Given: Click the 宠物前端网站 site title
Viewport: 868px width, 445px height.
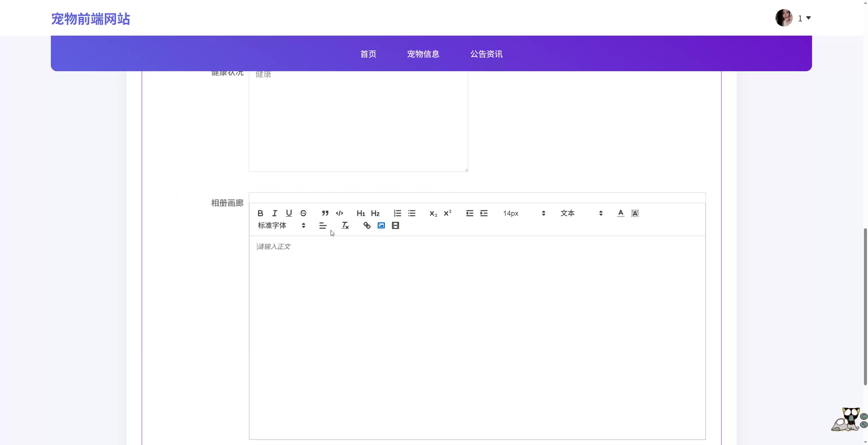Looking at the screenshot, I should click(x=91, y=19).
